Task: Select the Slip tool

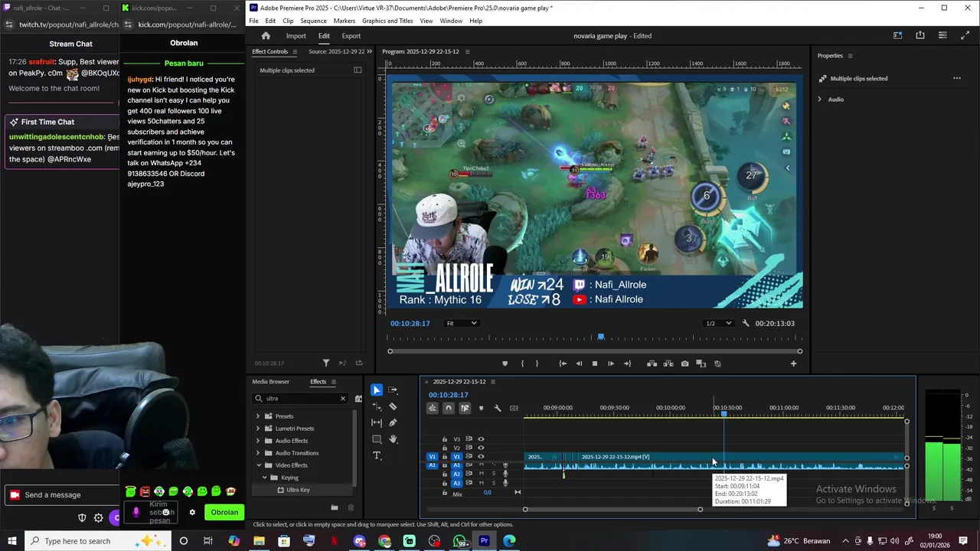Action: point(377,422)
